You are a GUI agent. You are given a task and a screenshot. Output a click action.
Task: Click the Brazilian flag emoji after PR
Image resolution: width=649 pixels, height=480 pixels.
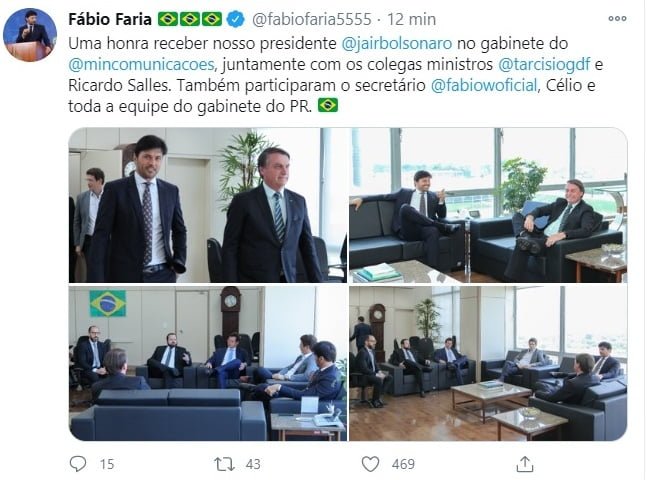point(328,105)
